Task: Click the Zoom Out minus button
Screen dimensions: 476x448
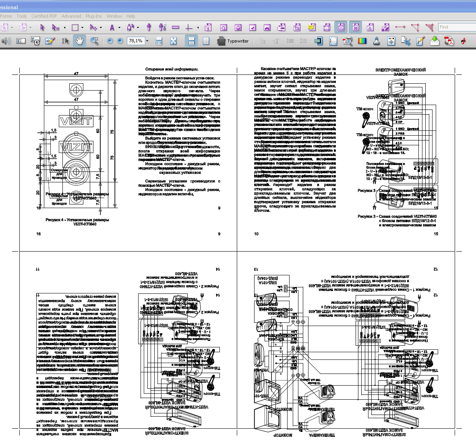Action: pyautogui.click(x=110, y=41)
